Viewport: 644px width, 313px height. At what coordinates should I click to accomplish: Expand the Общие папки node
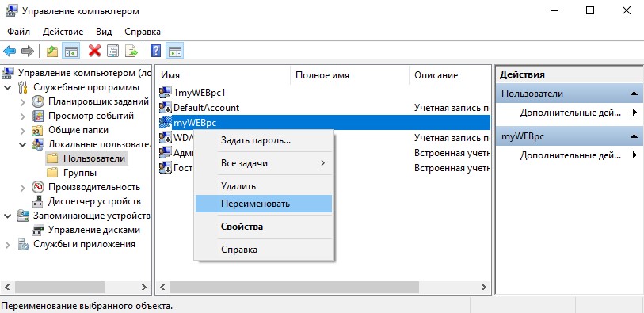point(23,131)
